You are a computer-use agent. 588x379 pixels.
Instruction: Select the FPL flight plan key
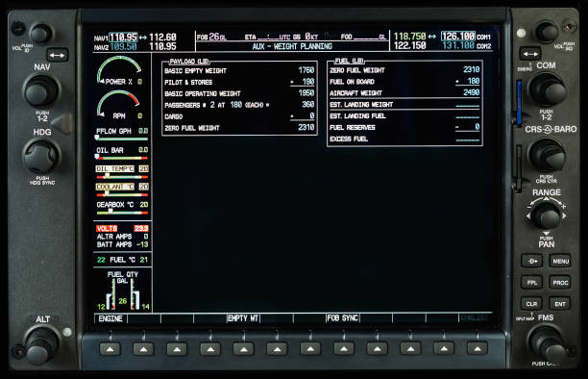[x=531, y=282]
